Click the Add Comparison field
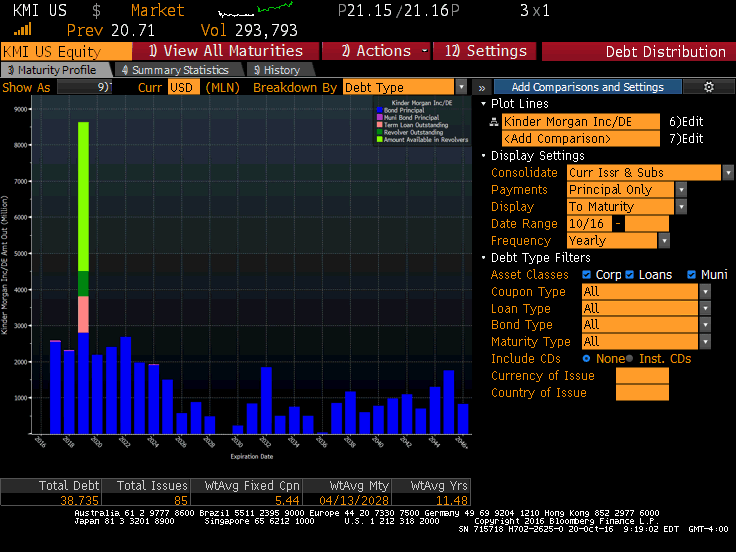The image size is (736, 552). (x=581, y=139)
